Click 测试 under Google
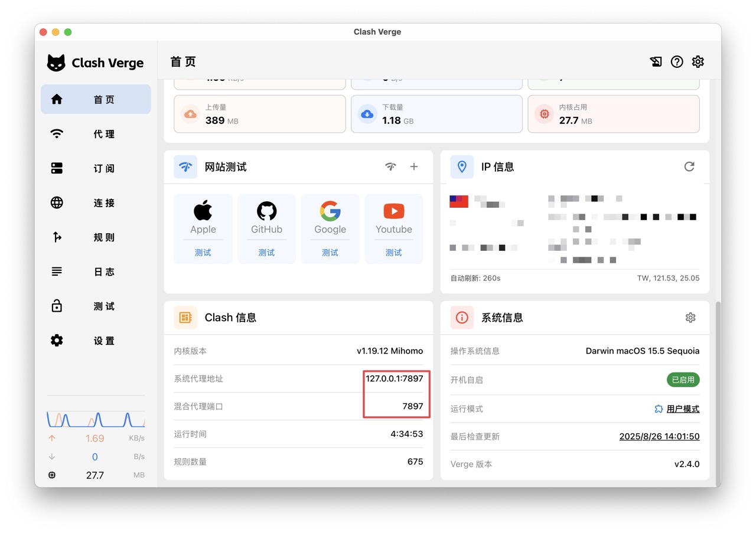 (330, 253)
